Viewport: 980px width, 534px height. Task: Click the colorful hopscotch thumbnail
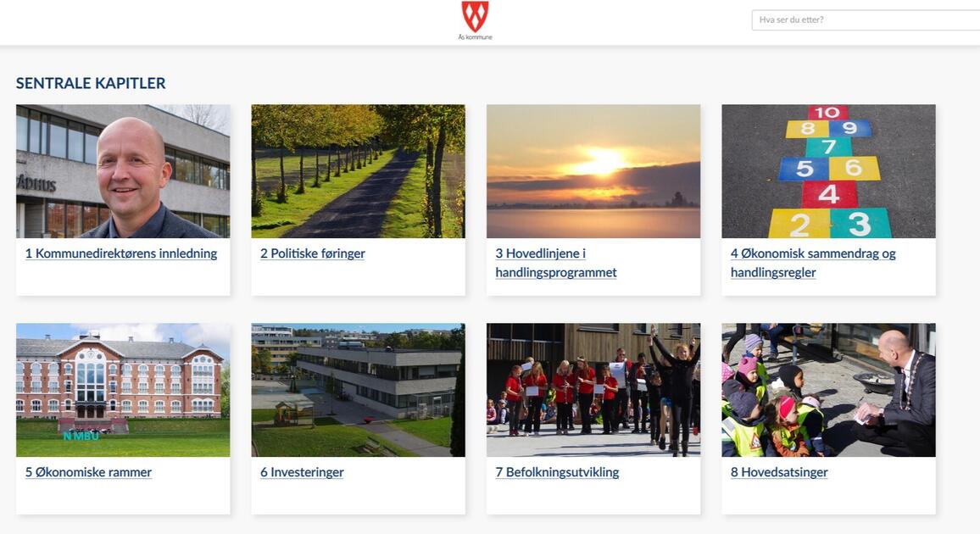click(x=829, y=171)
